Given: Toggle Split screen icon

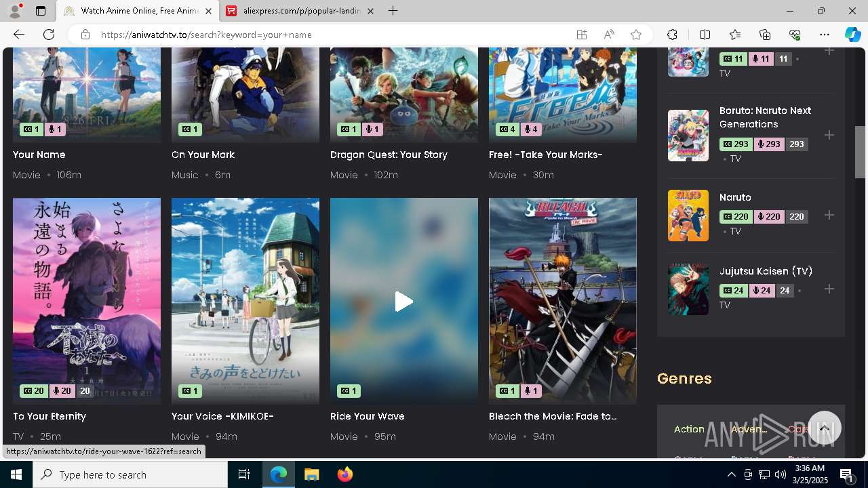Looking at the screenshot, I should 705,35.
